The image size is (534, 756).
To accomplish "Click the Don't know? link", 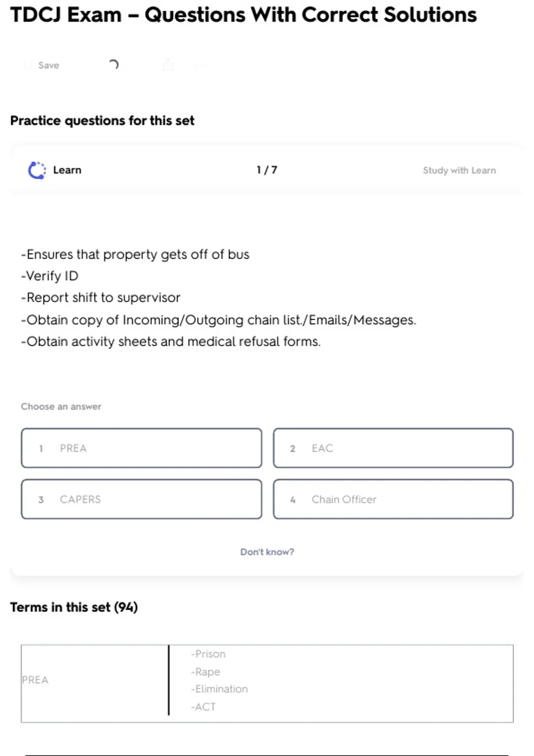I will pos(267,552).
